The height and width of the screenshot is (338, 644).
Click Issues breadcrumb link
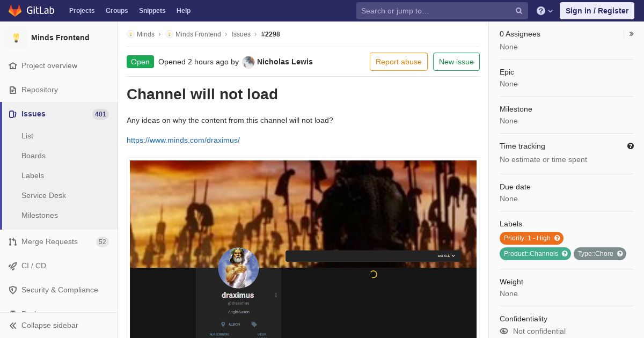pos(241,34)
